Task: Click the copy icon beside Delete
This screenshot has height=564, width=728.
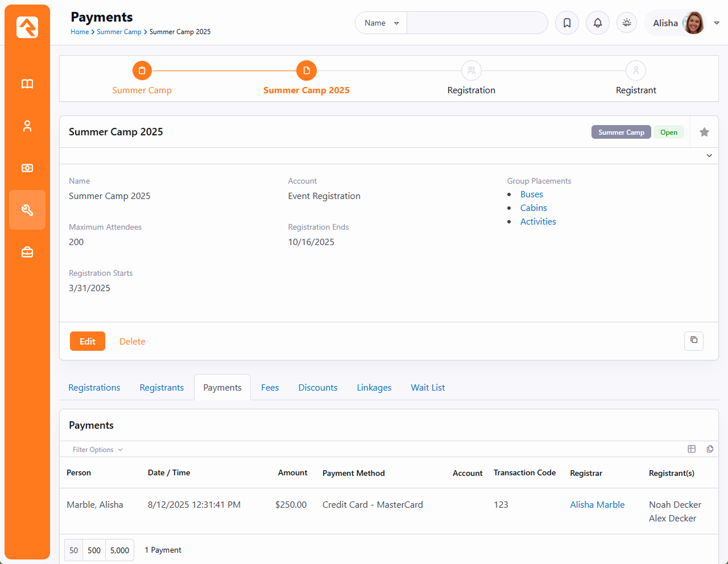Action: pos(693,341)
